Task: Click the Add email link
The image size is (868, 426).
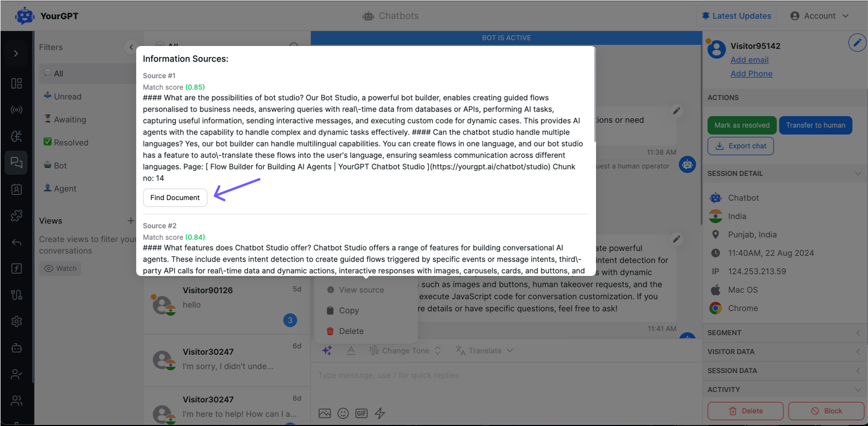Action: (749, 60)
